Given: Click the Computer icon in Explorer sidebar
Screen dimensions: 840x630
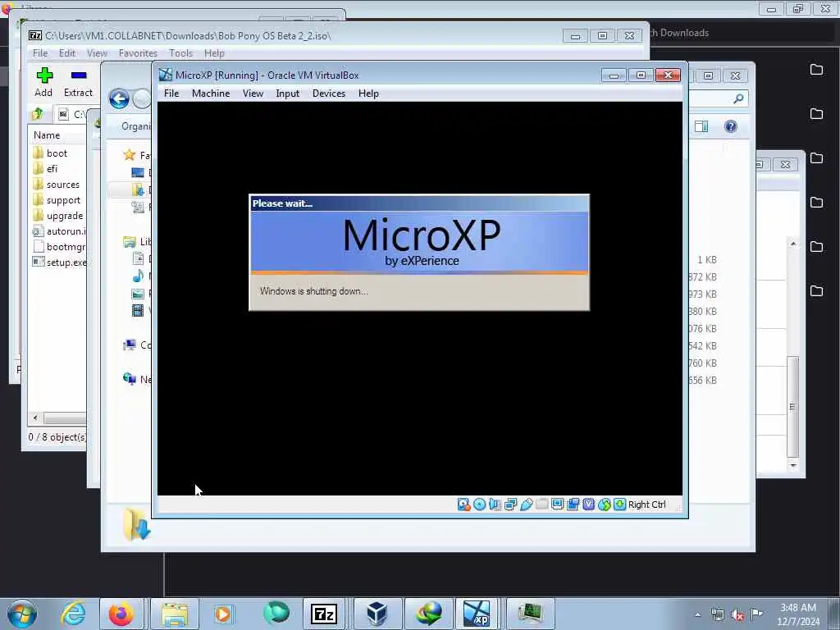Looking at the screenshot, I should coord(129,345).
